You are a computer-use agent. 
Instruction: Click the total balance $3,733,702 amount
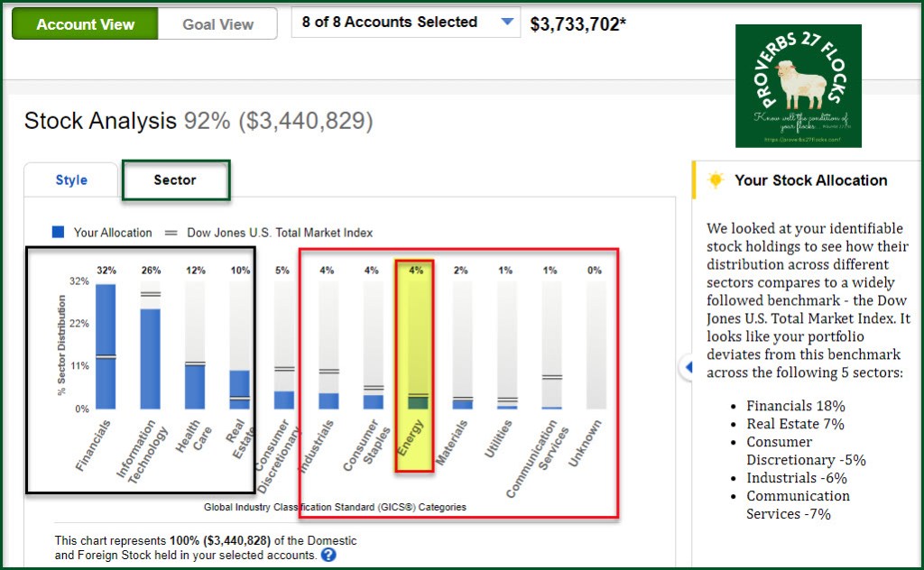click(577, 24)
